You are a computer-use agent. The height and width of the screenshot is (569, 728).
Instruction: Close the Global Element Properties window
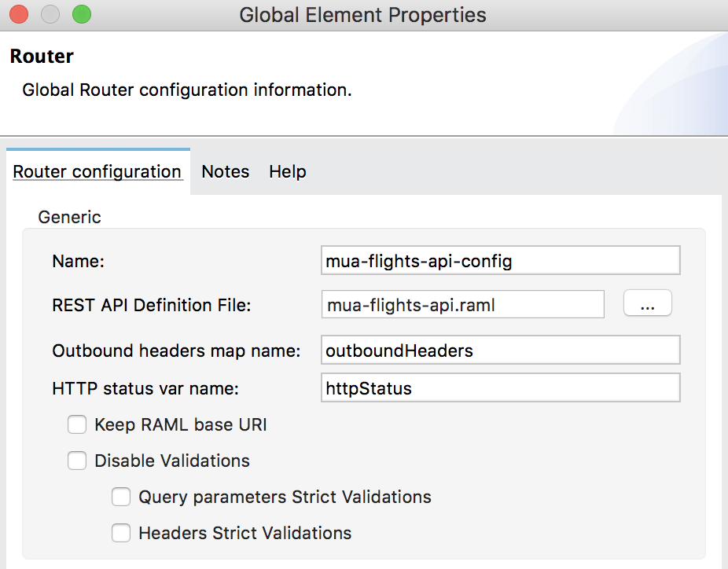19,14
